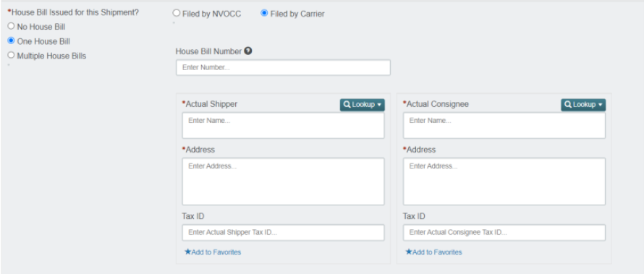Click the Actual Shipper Lookup magnifier icon
This screenshot has height=274, width=644.
[347, 105]
